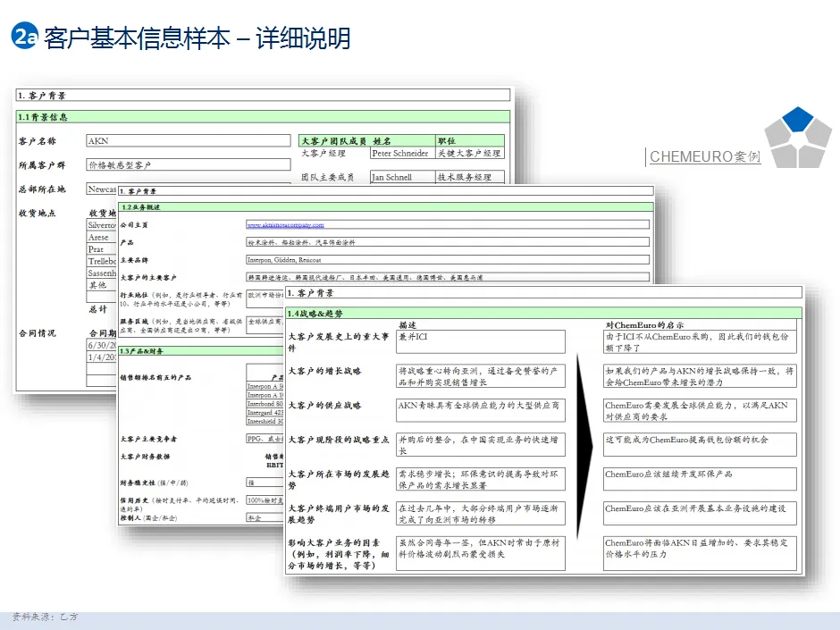The width and height of the screenshot is (840, 630).
Task: Select the name cell Jan Schnell
Action: point(402,177)
